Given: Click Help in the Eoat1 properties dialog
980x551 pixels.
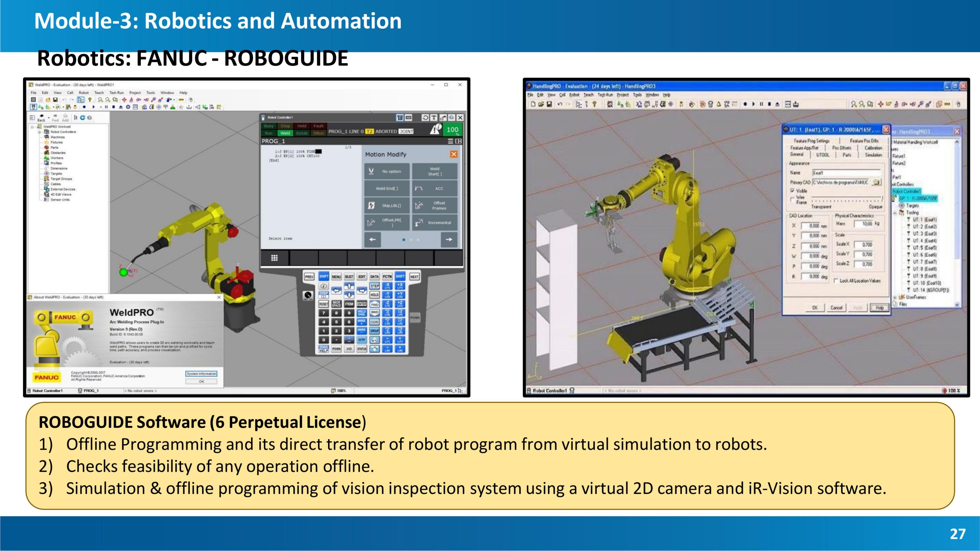Looking at the screenshot, I should pos(880,308).
